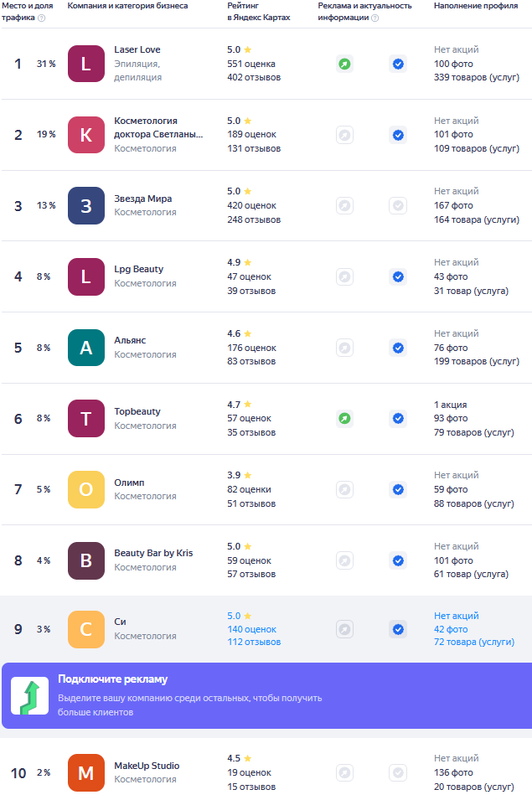Select 'Косметология доктора Светланы' company name
Viewport: 532px width, 800px height.
coord(158,127)
